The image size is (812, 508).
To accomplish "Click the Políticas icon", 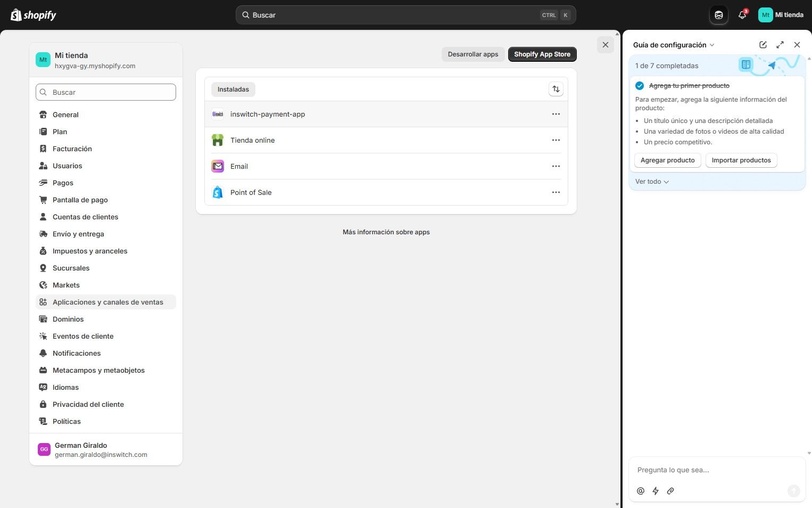I will pos(43,421).
